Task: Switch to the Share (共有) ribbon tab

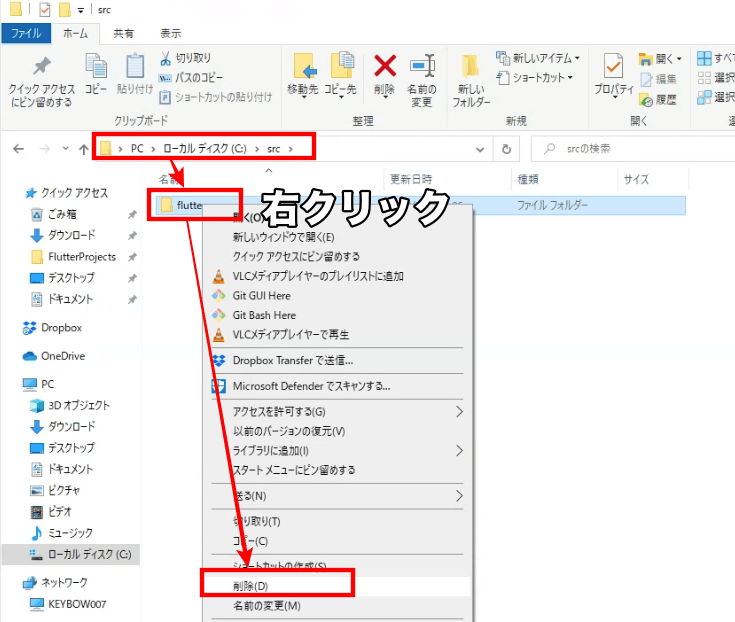Action: [124, 33]
